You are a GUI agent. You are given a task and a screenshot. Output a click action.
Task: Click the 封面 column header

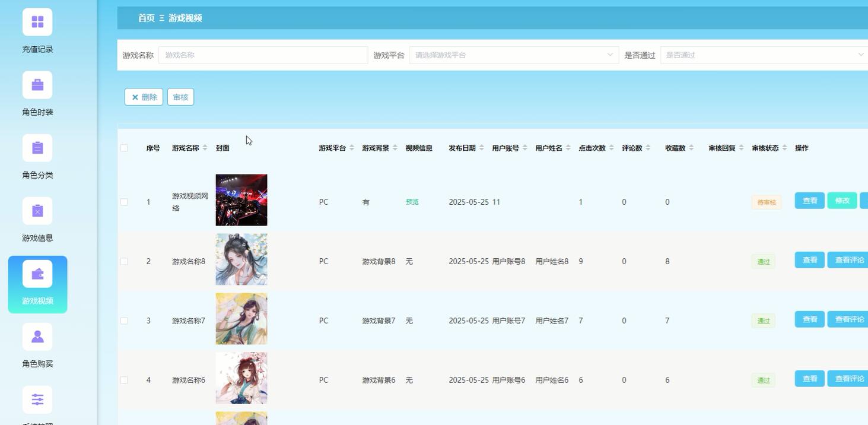pos(222,148)
